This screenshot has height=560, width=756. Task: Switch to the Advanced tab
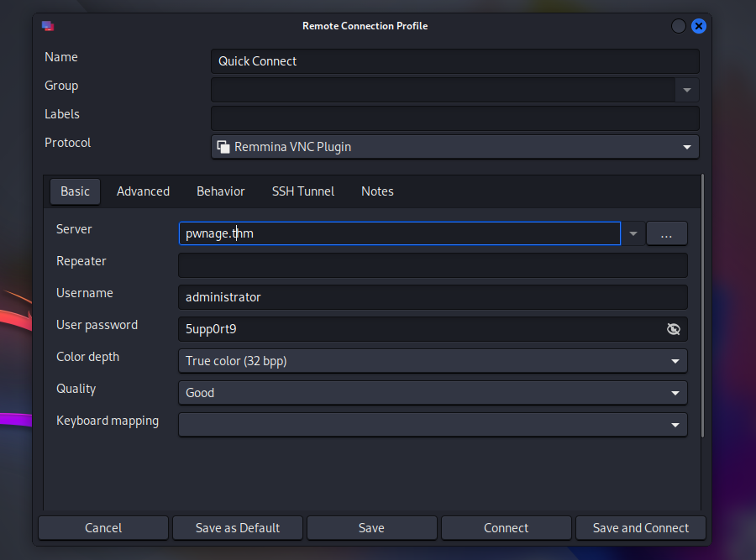143,191
